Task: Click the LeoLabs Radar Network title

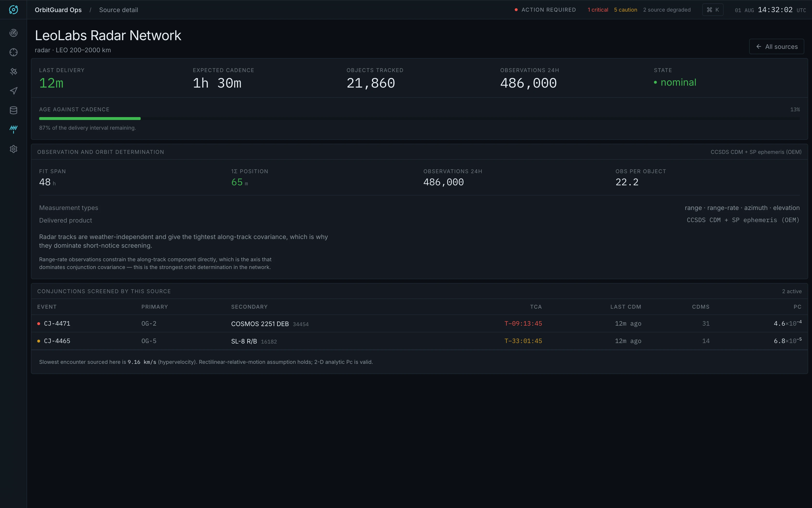Action: click(108, 36)
